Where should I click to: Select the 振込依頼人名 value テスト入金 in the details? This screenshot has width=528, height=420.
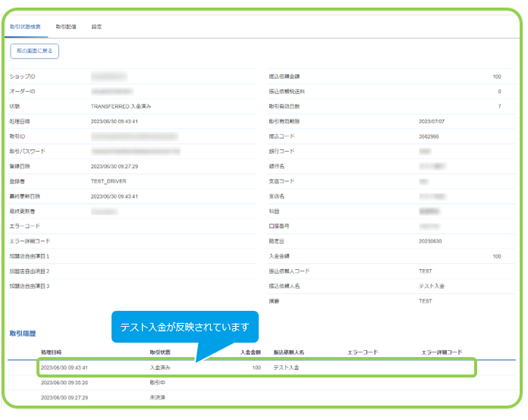click(x=432, y=287)
